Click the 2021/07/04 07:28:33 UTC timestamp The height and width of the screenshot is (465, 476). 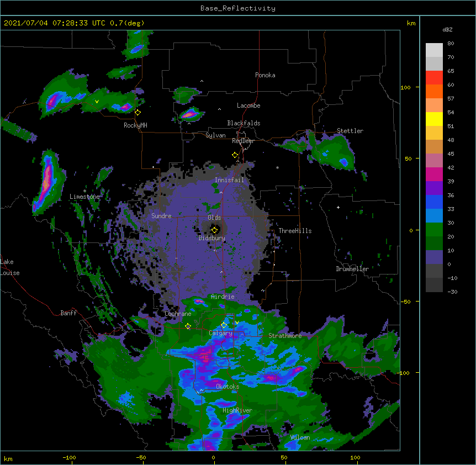coord(74,23)
